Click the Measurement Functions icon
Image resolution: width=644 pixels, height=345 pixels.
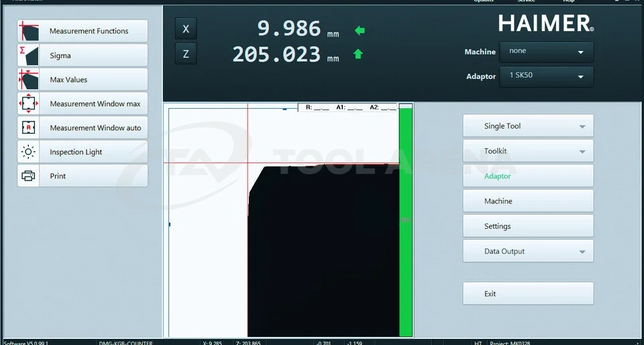(x=29, y=32)
